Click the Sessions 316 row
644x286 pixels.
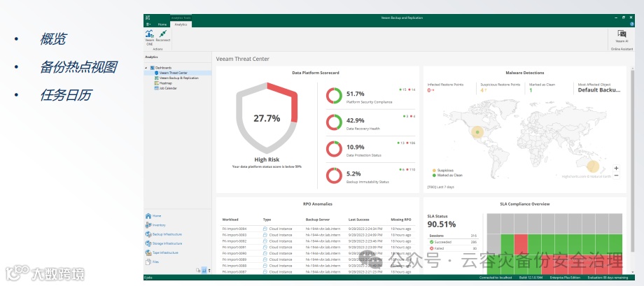[x=453, y=236]
